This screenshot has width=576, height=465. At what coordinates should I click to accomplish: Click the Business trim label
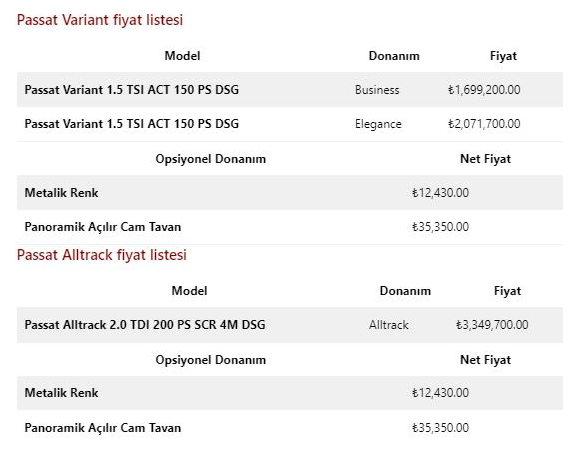[x=377, y=90]
